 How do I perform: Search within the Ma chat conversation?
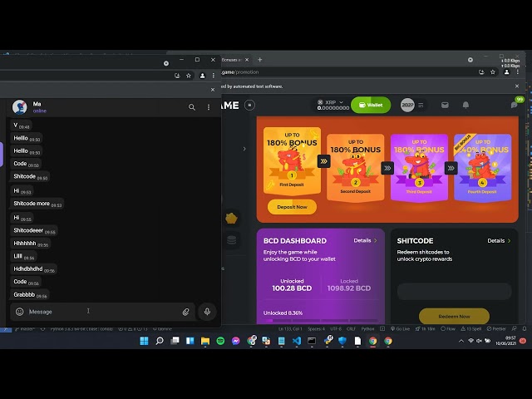click(192, 107)
